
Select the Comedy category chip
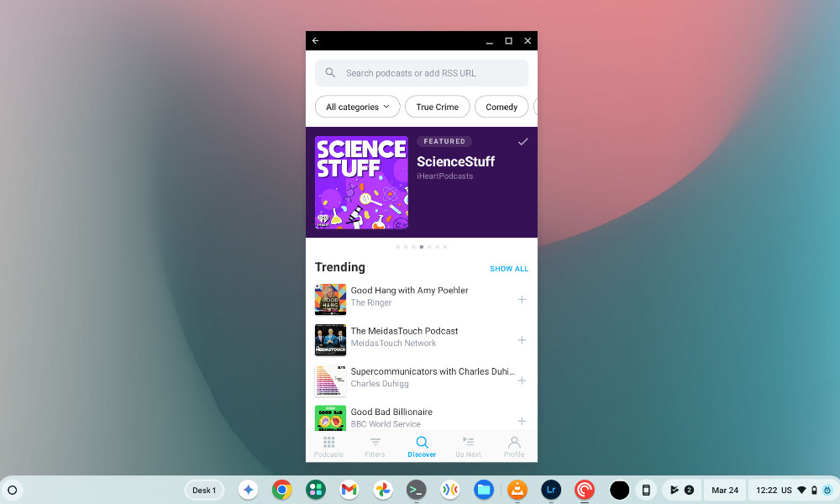(501, 107)
